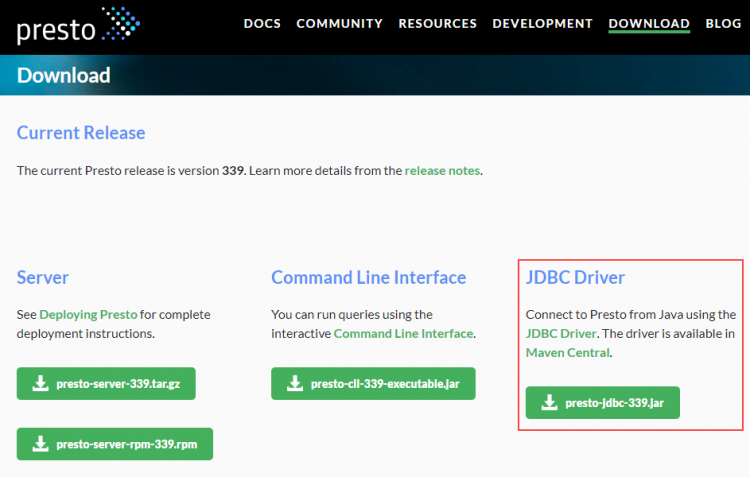The height and width of the screenshot is (477, 750).
Task: Open the Maven Central link
Action: tap(568, 353)
